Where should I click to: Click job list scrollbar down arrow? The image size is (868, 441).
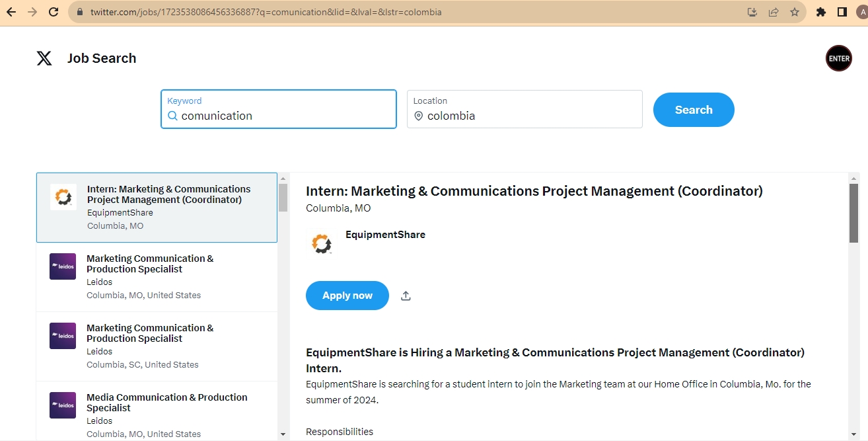point(283,434)
